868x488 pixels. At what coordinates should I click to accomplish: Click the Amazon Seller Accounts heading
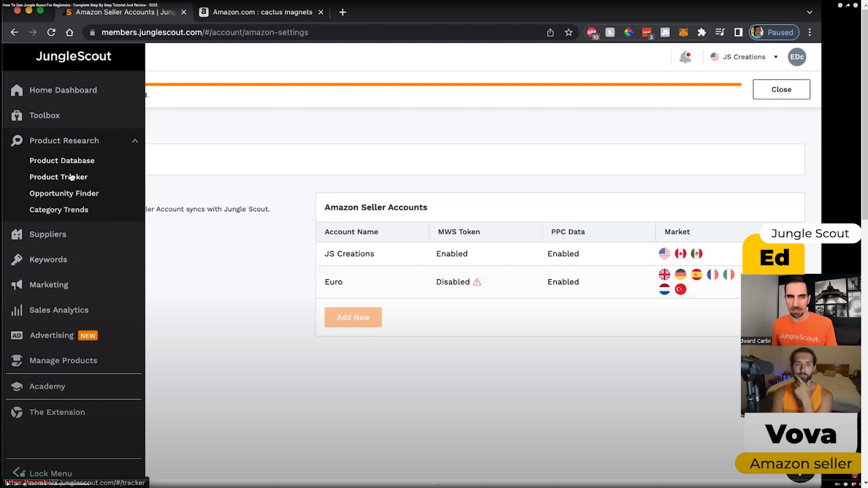pyautogui.click(x=376, y=208)
